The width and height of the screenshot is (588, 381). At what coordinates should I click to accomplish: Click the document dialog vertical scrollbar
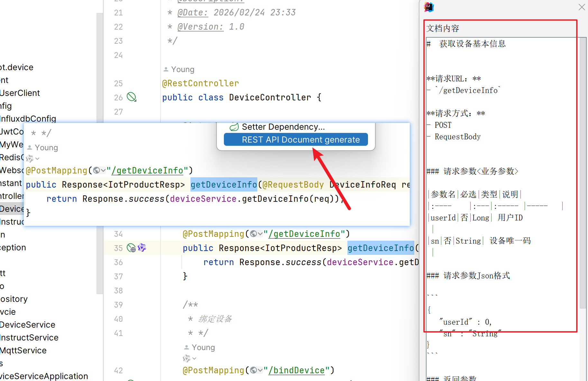pyautogui.click(x=583, y=173)
